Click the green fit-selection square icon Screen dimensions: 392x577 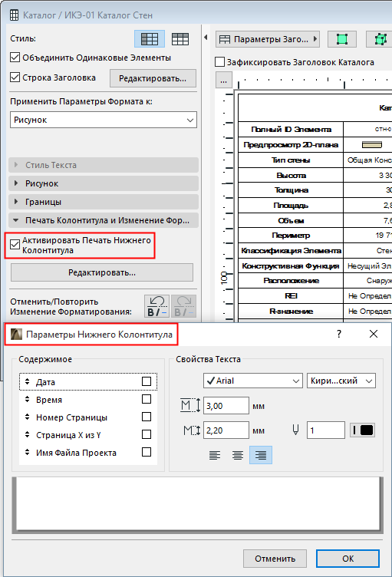342,39
